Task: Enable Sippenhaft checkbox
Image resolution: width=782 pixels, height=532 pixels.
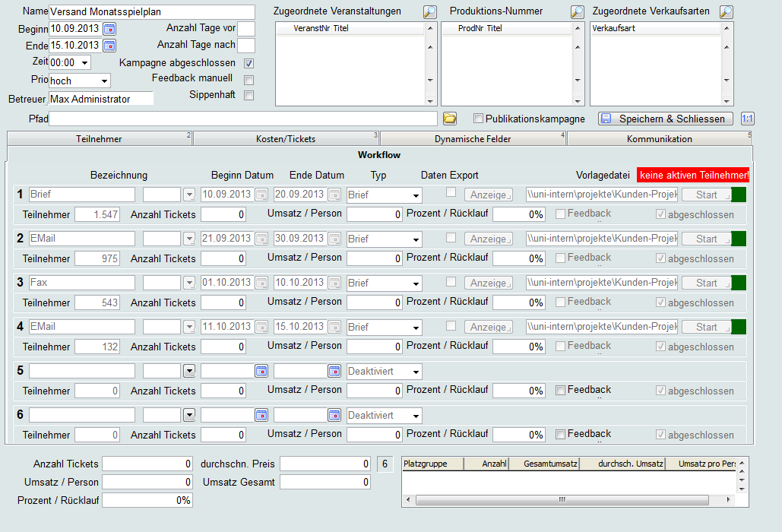Action: point(249,95)
